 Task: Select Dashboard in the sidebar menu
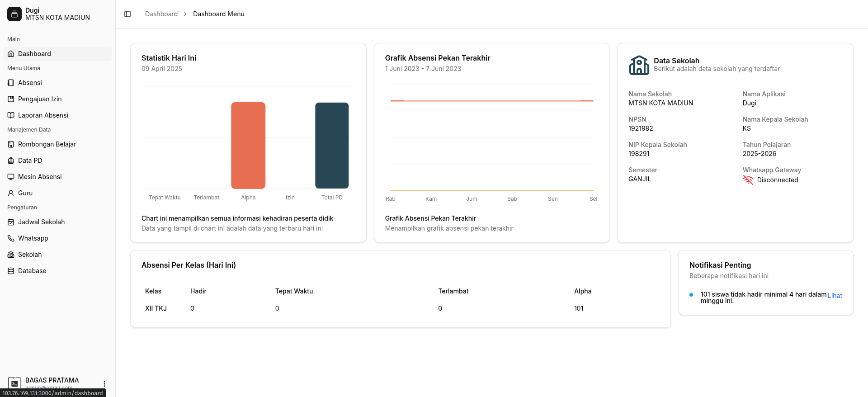(34, 54)
